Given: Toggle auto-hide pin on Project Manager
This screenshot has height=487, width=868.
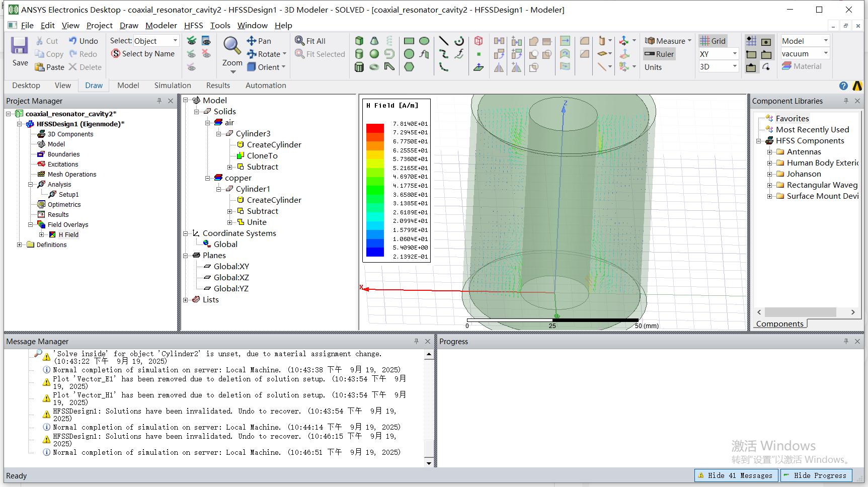Looking at the screenshot, I should 160,101.
